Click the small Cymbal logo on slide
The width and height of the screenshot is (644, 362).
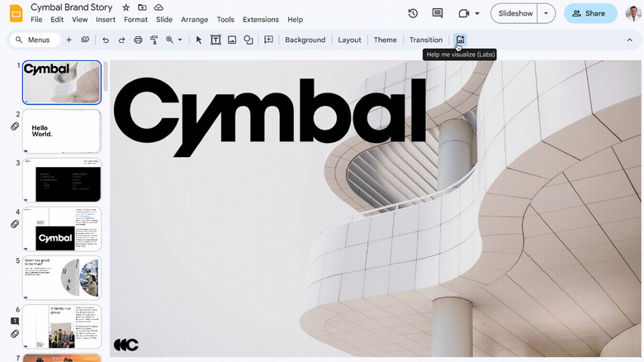click(x=126, y=345)
